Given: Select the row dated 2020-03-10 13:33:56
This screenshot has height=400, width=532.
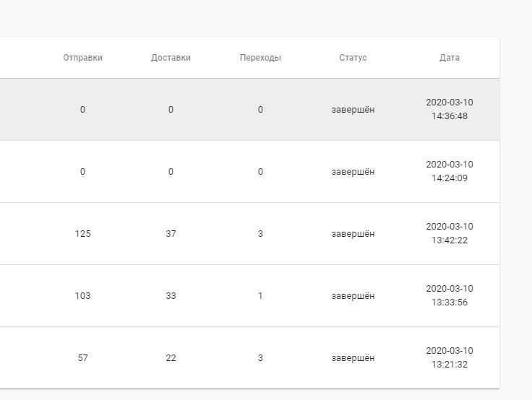Looking at the screenshot, I should pos(249,295).
